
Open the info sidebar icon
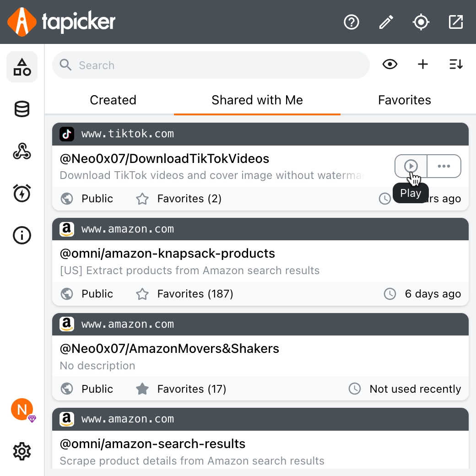pyautogui.click(x=22, y=235)
